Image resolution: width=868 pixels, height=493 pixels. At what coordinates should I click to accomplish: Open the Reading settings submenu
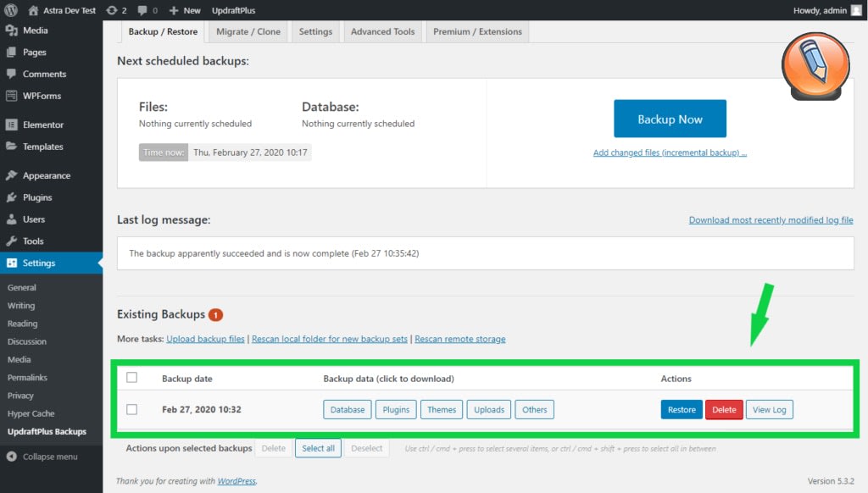tap(22, 324)
